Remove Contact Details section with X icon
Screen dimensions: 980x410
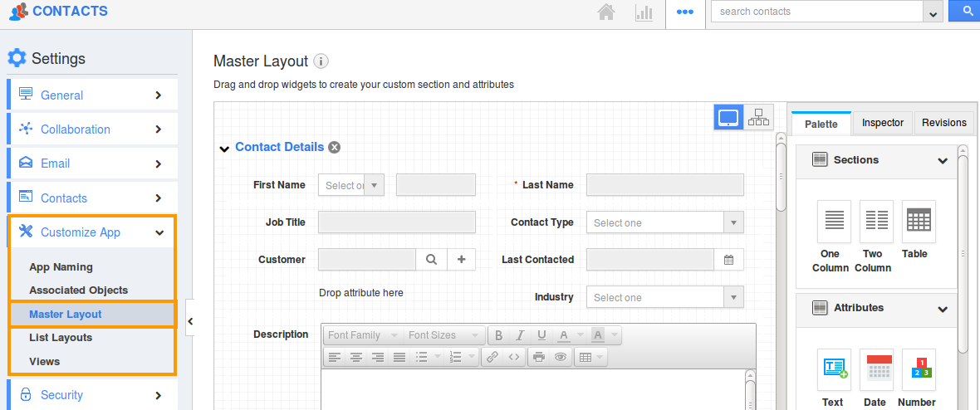coord(335,148)
